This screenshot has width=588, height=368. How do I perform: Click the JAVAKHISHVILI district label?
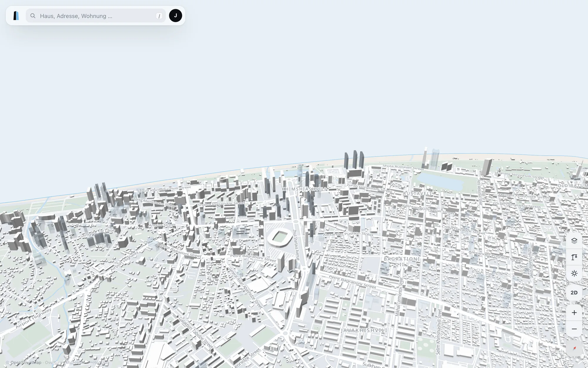point(364,330)
